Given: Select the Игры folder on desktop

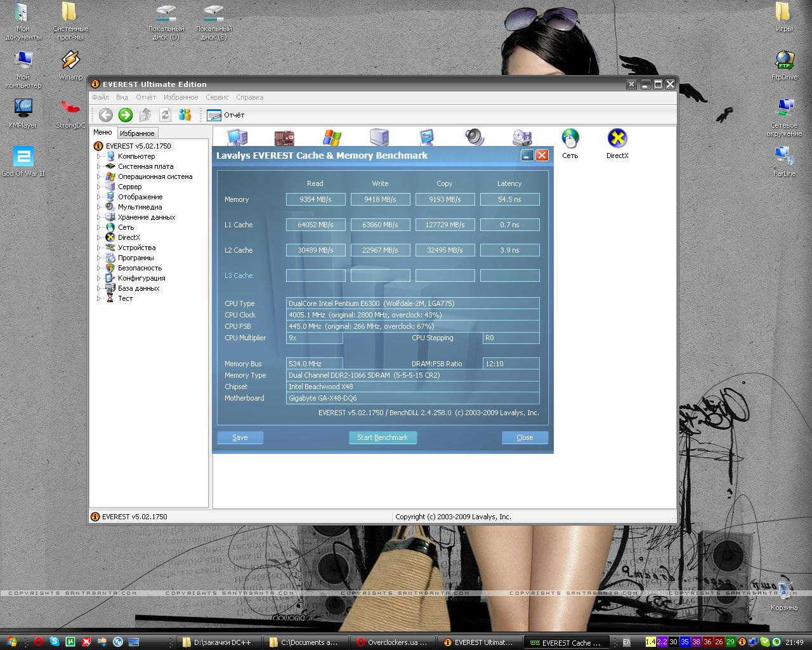Looking at the screenshot, I should [784, 17].
